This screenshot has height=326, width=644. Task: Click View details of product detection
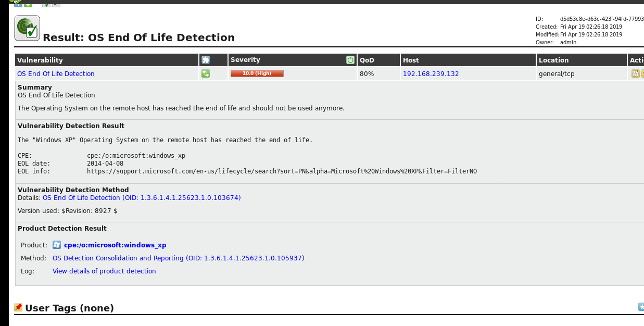pos(104,271)
